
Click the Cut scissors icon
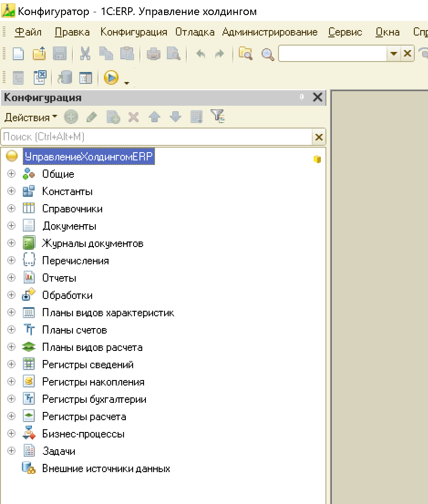click(85, 54)
